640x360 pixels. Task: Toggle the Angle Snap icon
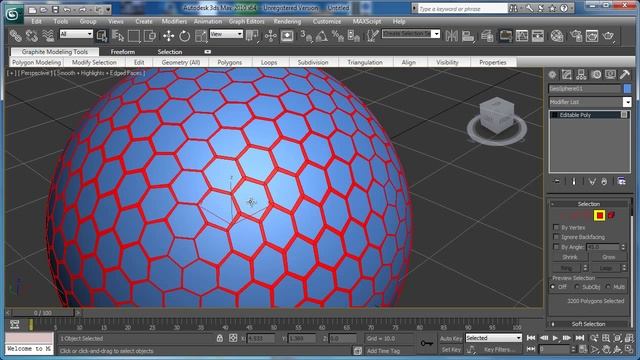pyautogui.click(x=322, y=36)
